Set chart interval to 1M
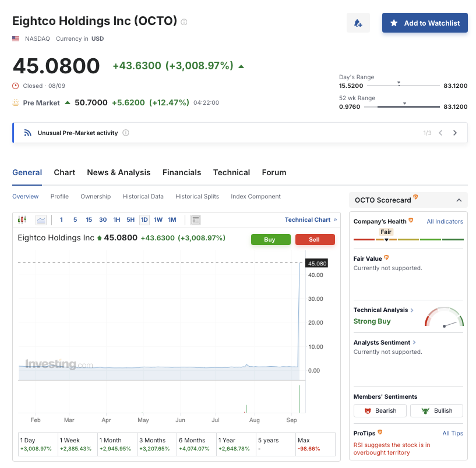The image size is (476, 468). [172, 219]
